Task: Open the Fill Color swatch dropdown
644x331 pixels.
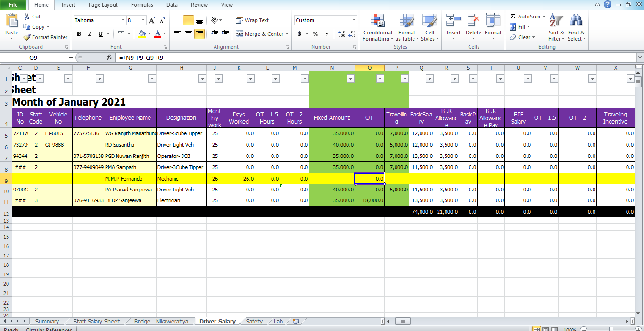Action: point(149,34)
